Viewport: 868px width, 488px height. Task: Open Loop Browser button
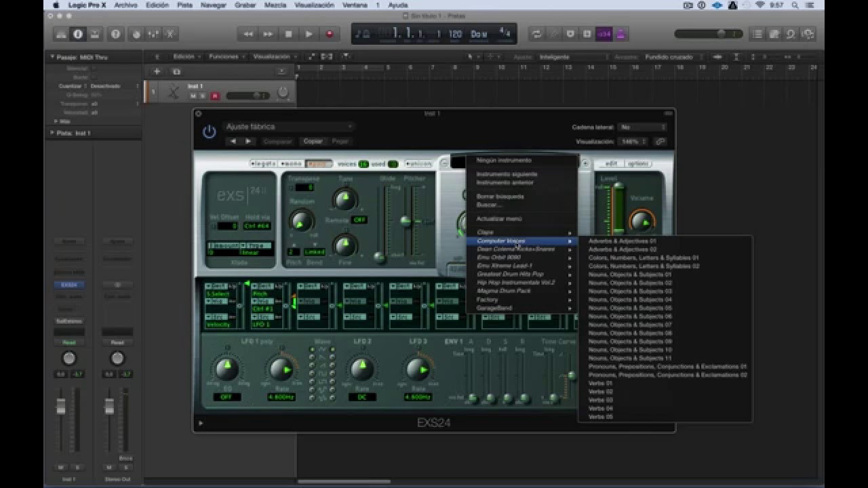pyautogui.click(x=791, y=34)
